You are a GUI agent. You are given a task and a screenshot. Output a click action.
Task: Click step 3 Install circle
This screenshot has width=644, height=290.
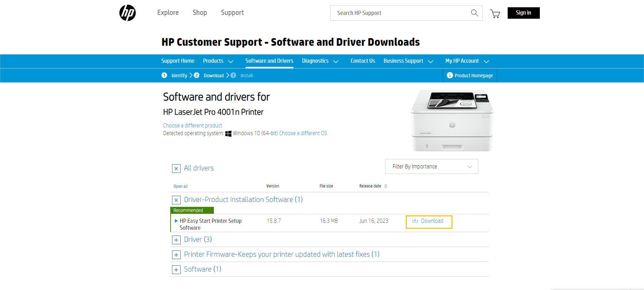tap(233, 75)
